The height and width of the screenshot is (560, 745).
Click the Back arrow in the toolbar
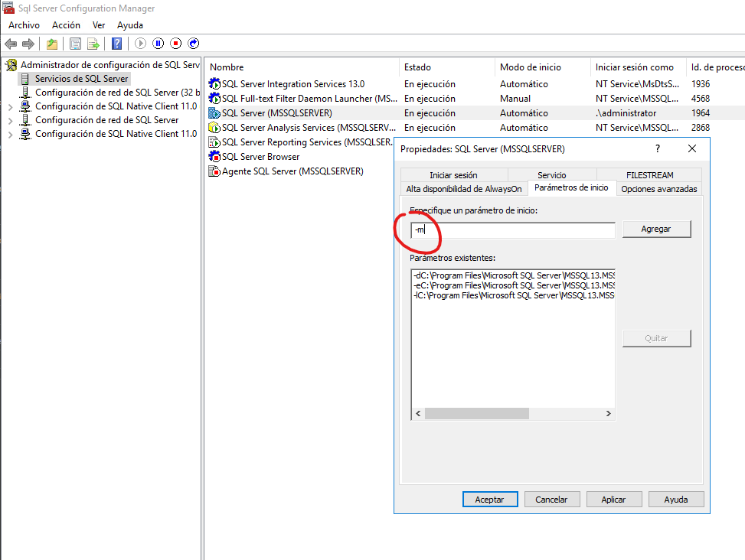pos(11,44)
